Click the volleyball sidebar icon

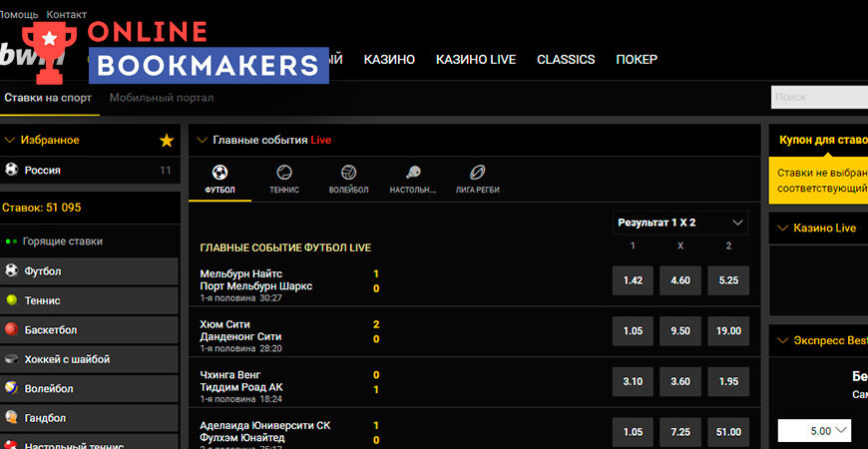[x=12, y=388]
